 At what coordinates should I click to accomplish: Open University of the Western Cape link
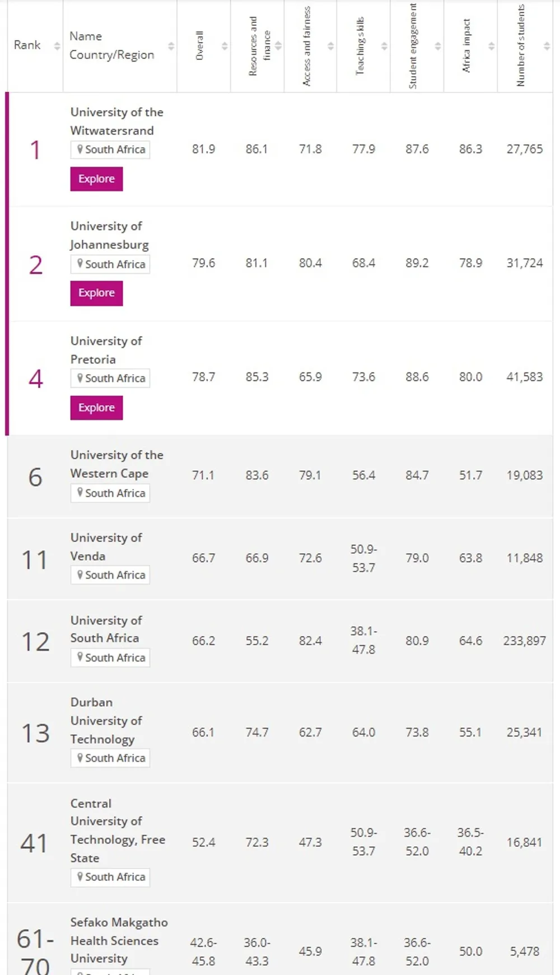[x=116, y=464]
